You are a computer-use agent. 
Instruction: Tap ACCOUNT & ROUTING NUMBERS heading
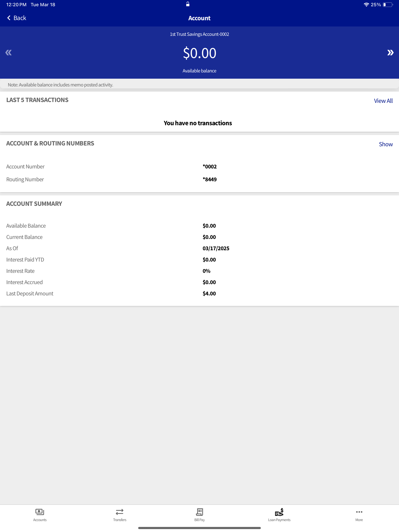[x=50, y=143]
